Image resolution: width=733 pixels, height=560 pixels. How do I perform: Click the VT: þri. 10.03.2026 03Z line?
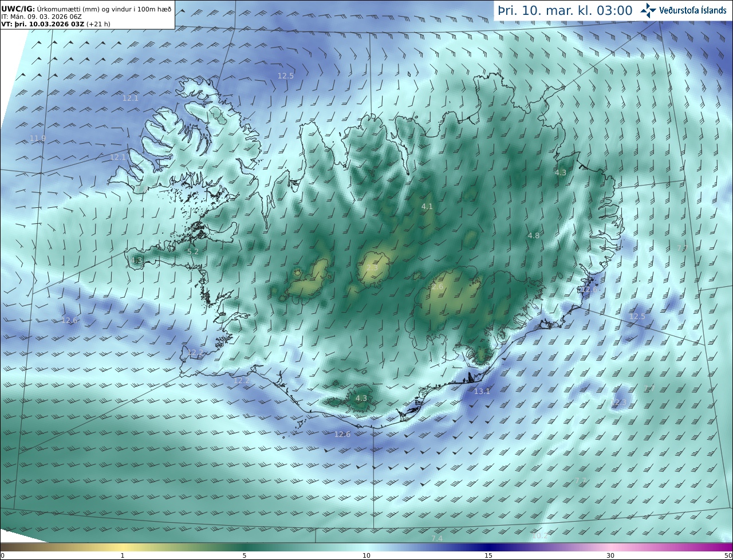[x=56, y=25]
